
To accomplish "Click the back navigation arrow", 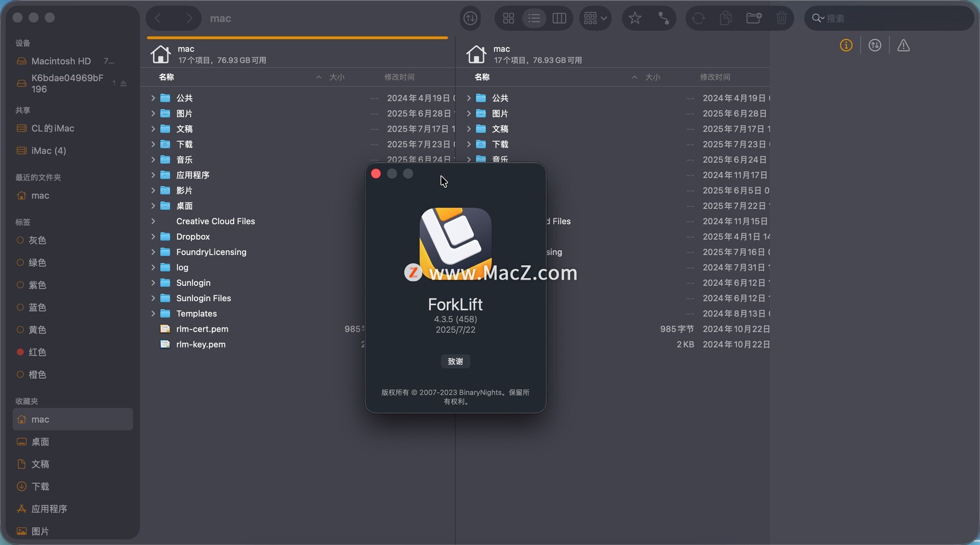I will point(158,18).
